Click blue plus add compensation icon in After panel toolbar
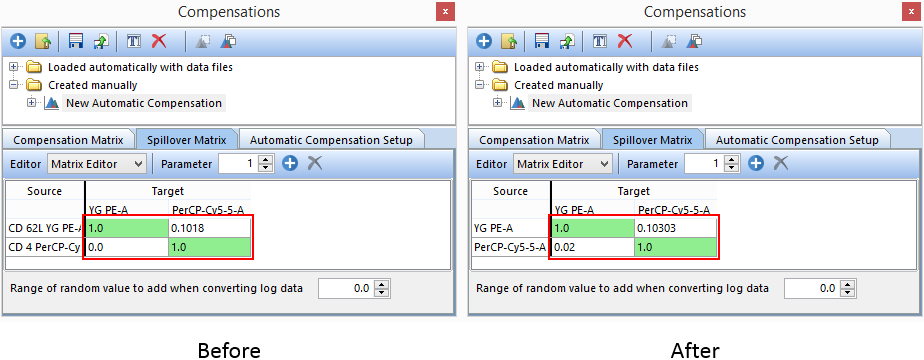 pos(484,41)
